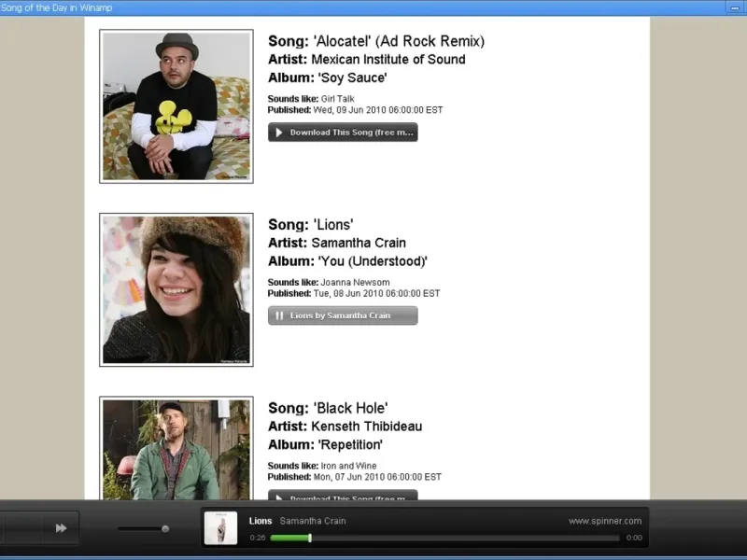Click published date Mon, 07 Jun 2010
Image resolution: width=747 pixels, height=560 pixels.
(355, 477)
